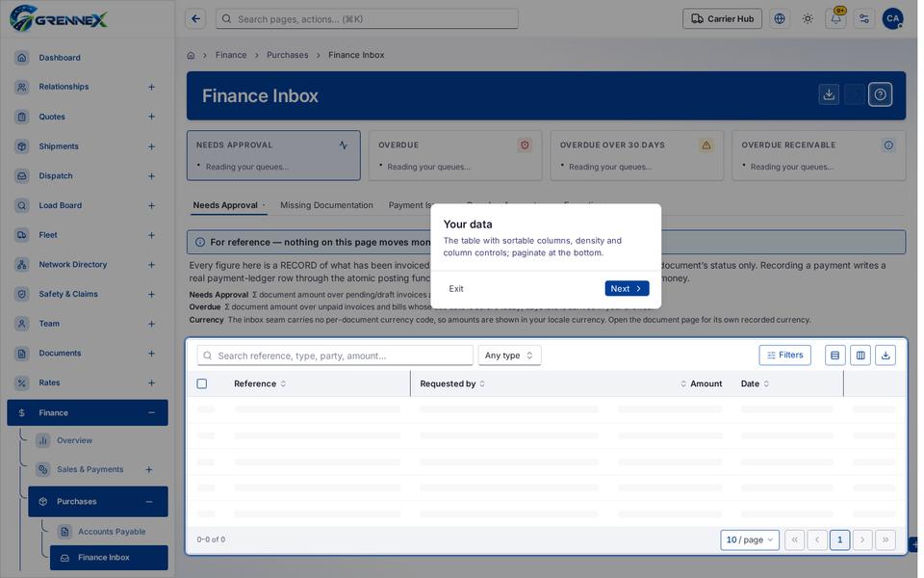The width and height of the screenshot is (924, 578).
Task: Open the CA user avatar menu
Action: tap(892, 19)
